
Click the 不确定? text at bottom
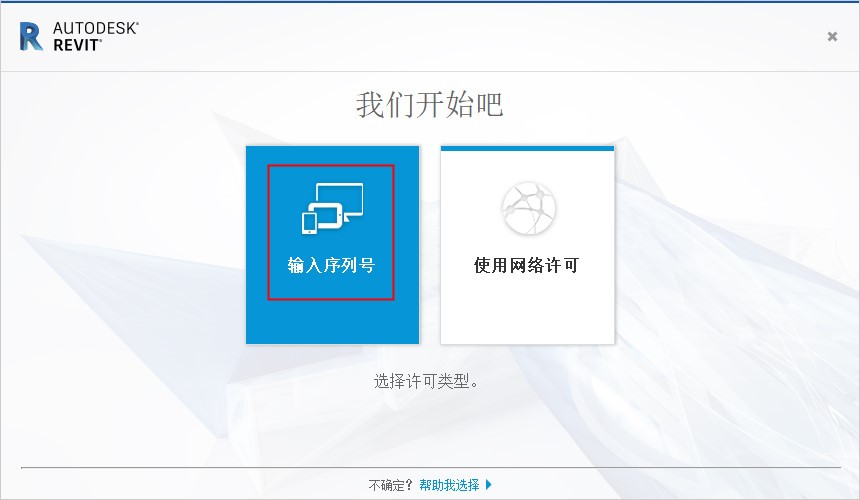(x=392, y=485)
